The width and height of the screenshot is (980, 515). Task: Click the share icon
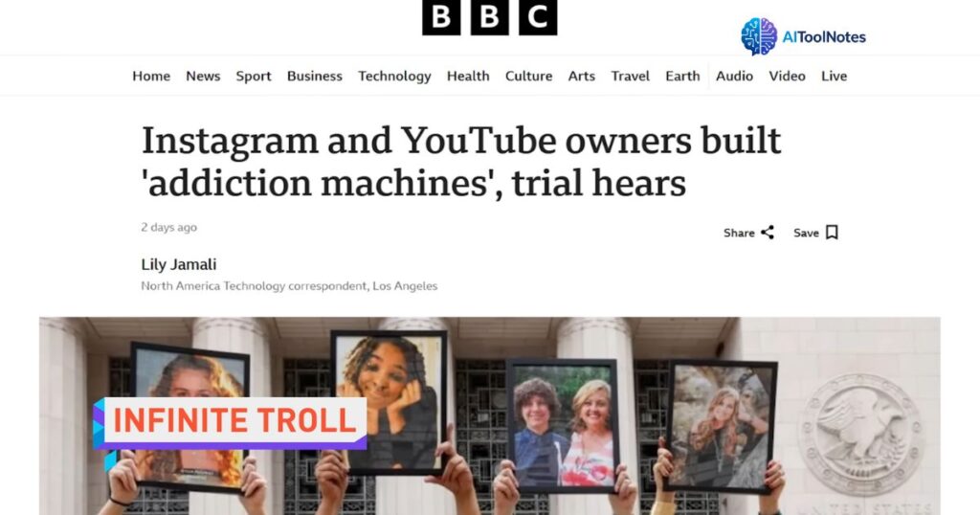click(768, 233)
